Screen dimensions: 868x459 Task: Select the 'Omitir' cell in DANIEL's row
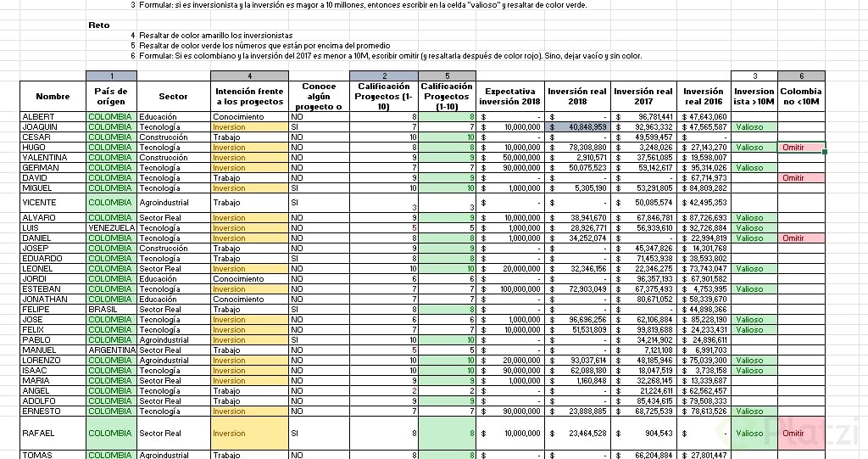click(x=801, y=238)
